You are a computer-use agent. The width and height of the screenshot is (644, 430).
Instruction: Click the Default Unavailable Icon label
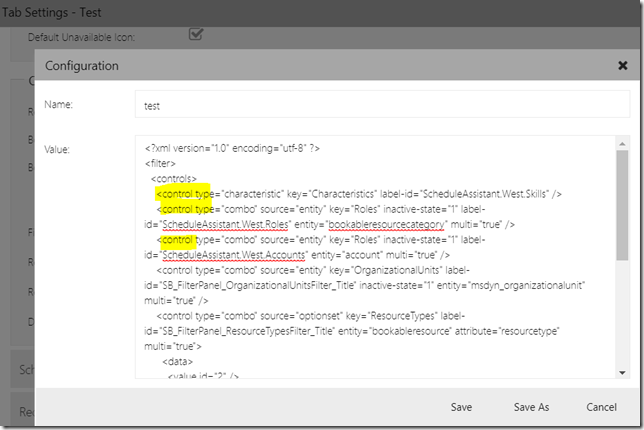coord(81,37)
